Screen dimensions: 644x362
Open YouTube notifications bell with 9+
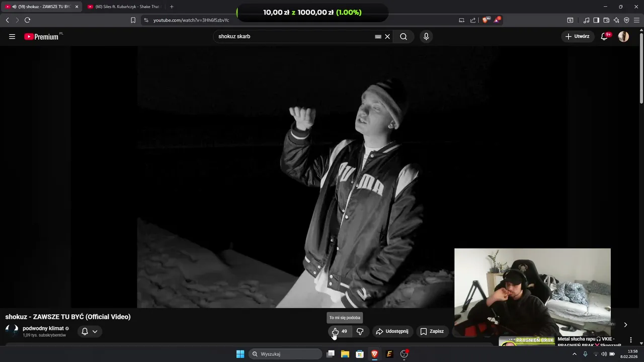tap(605, 36)
